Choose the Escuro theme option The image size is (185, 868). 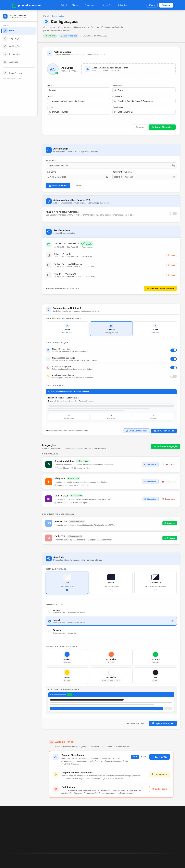(111, 583)
